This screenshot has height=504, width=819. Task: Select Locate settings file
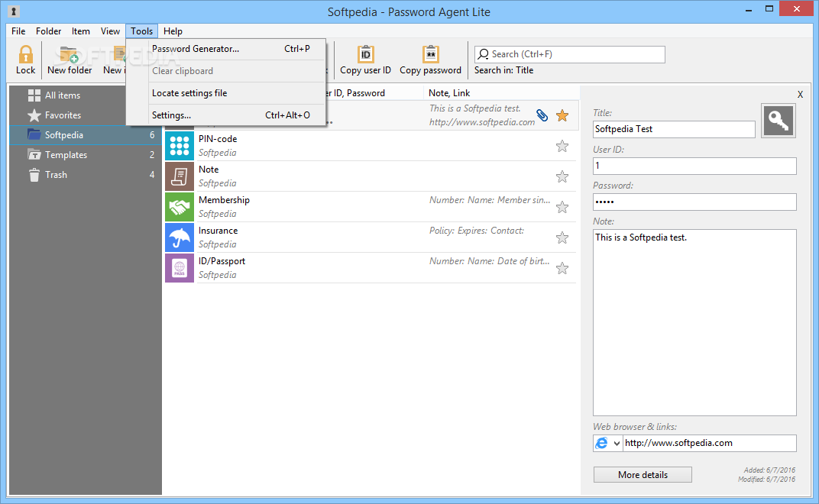(226, 93)
